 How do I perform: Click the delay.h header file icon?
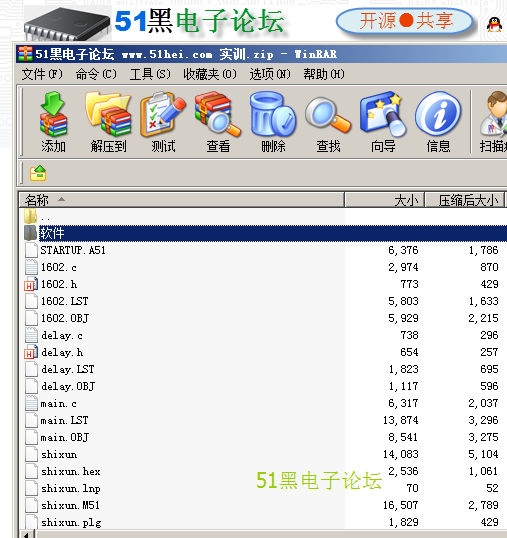[x=31, y=352]
